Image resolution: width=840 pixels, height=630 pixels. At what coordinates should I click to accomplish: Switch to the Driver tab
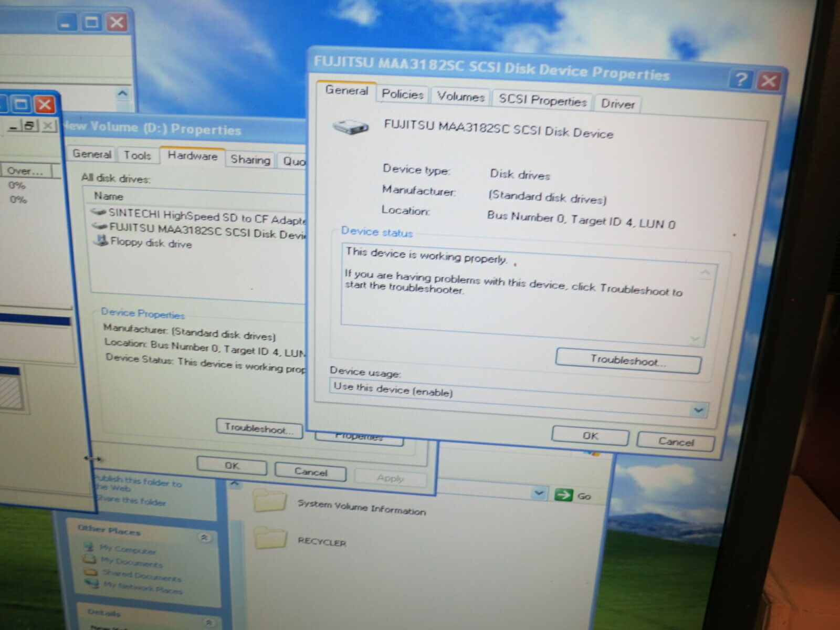point(618,103)
